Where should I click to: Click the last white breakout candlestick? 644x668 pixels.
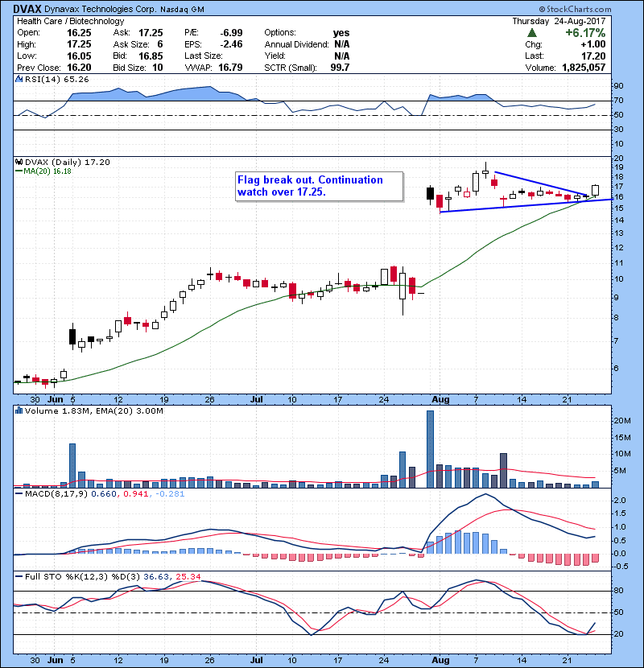[595, 190]
